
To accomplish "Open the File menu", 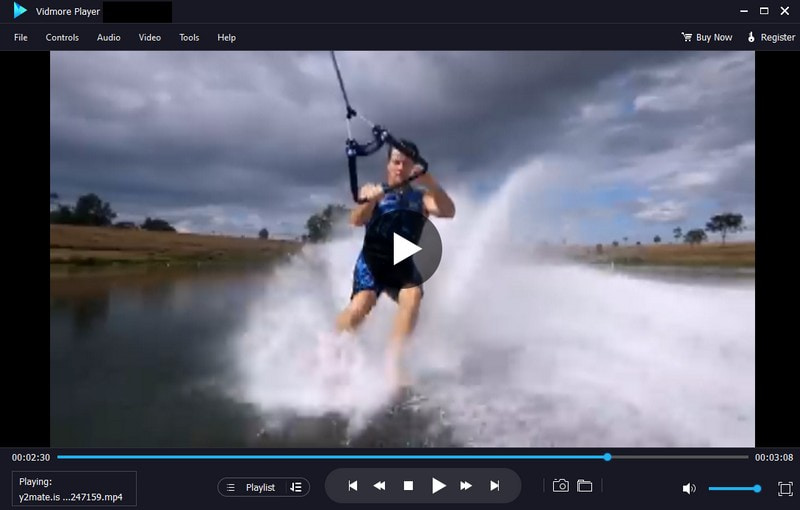I will (x=21, y=37).
